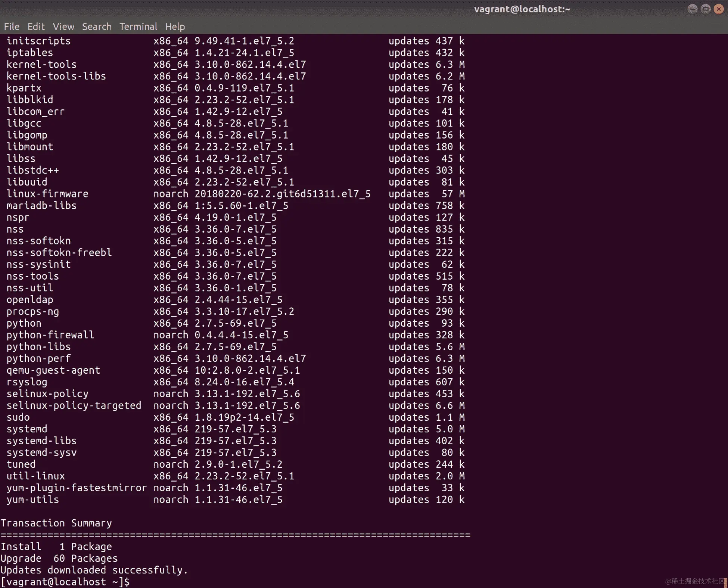Click the linux-firmware package name
The image size is (728, 588).
point(47,194)
